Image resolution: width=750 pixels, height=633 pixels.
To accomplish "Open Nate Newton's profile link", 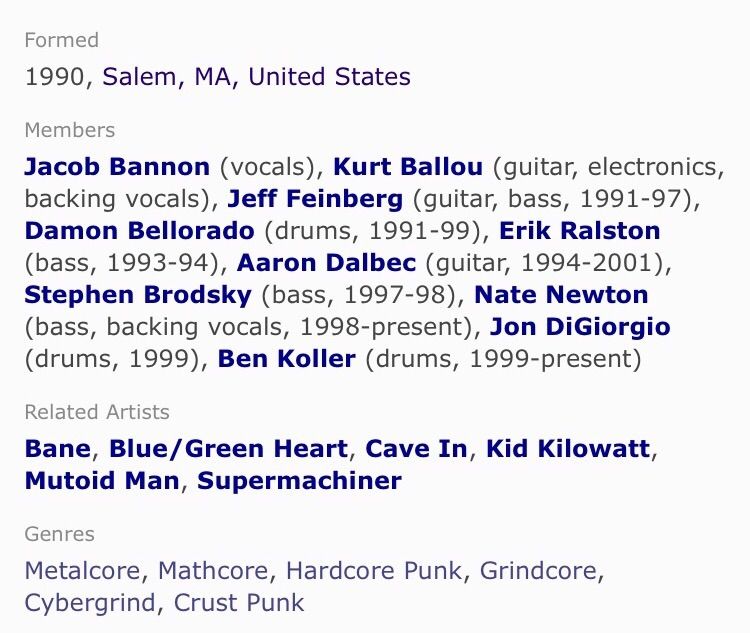I will (561, 295).
